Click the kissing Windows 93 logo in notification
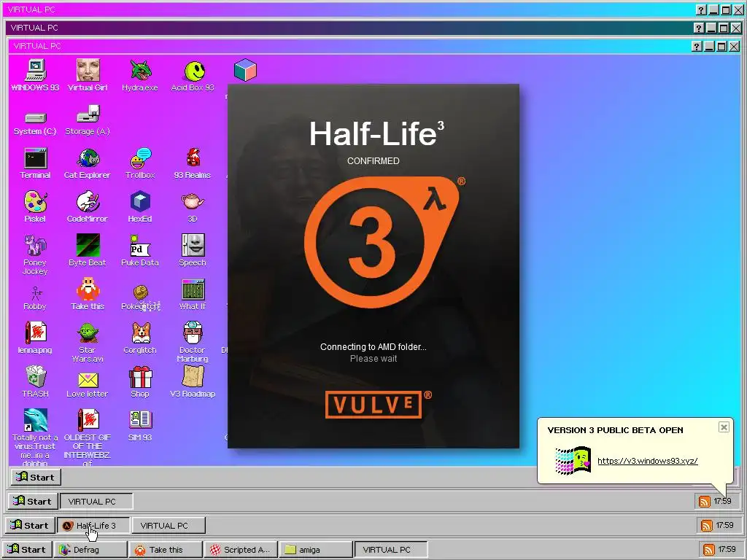The image size is (747, 560). pyautogui.click(x=573, y=460)
